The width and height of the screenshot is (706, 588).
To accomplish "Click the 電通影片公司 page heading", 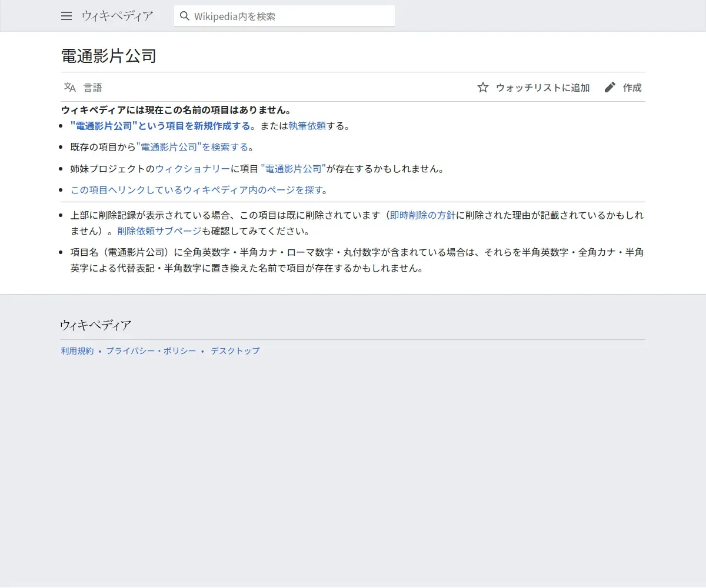I will tap(109, 56).
